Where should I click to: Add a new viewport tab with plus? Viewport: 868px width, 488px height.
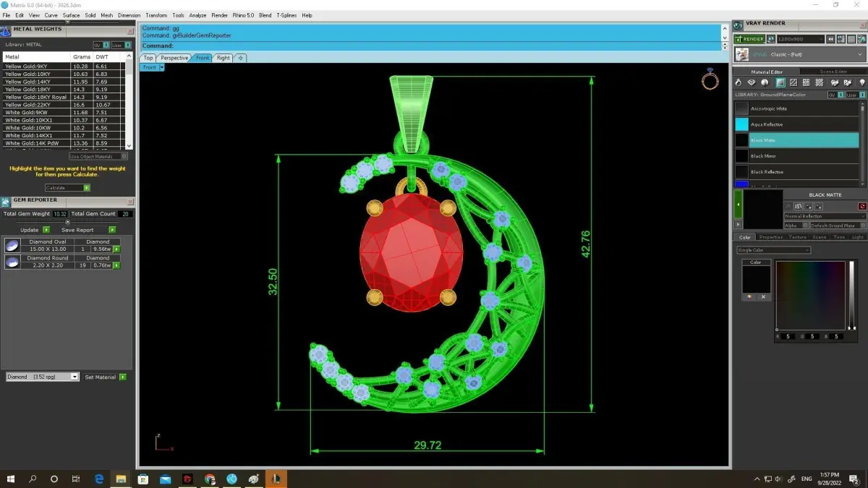coord(241,58)
